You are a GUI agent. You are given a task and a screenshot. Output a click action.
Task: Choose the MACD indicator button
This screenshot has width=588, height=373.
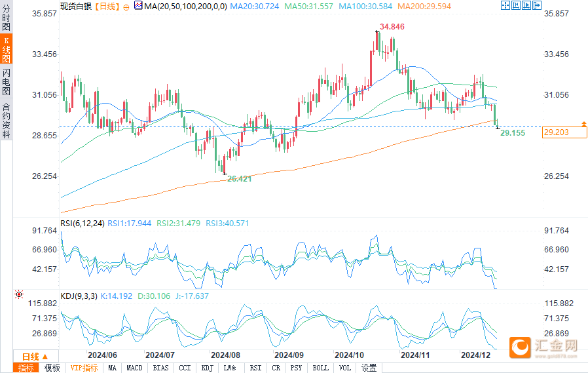click(135, 368)
